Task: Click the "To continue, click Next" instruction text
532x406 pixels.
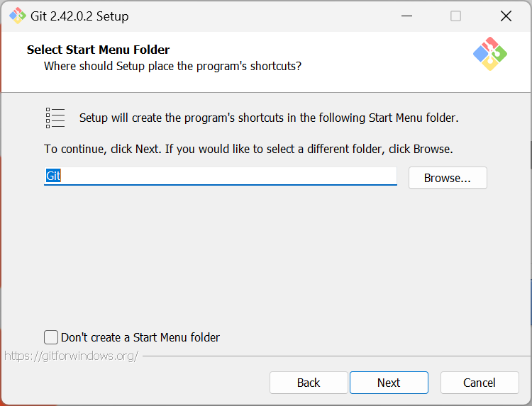Action: [x=248, y=150]
